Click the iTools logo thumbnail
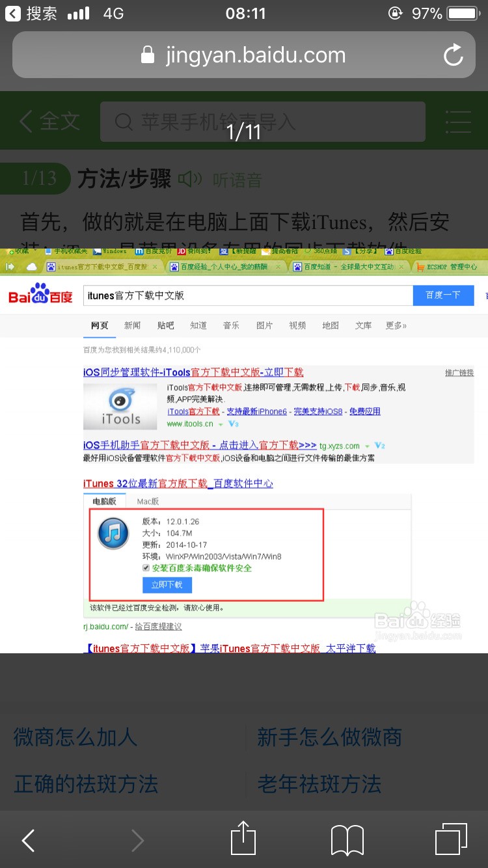Viewport: 488px width, 868px height. [x=120, y=405]
